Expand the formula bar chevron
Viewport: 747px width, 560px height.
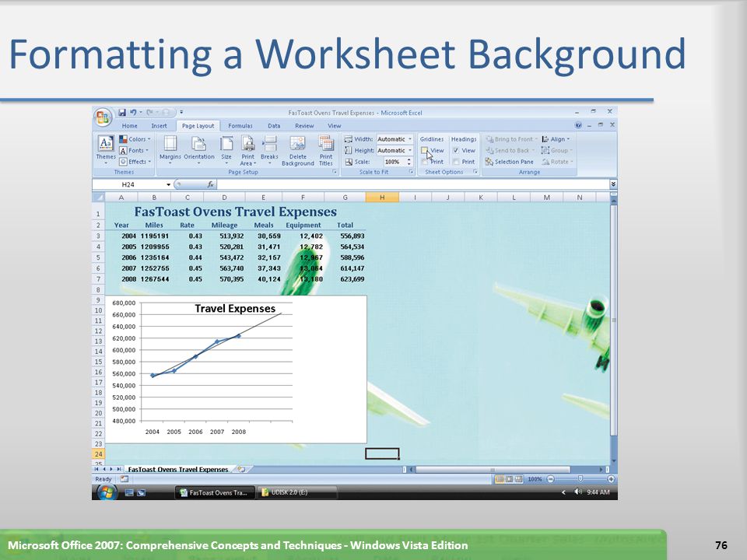tap(613, 184)
